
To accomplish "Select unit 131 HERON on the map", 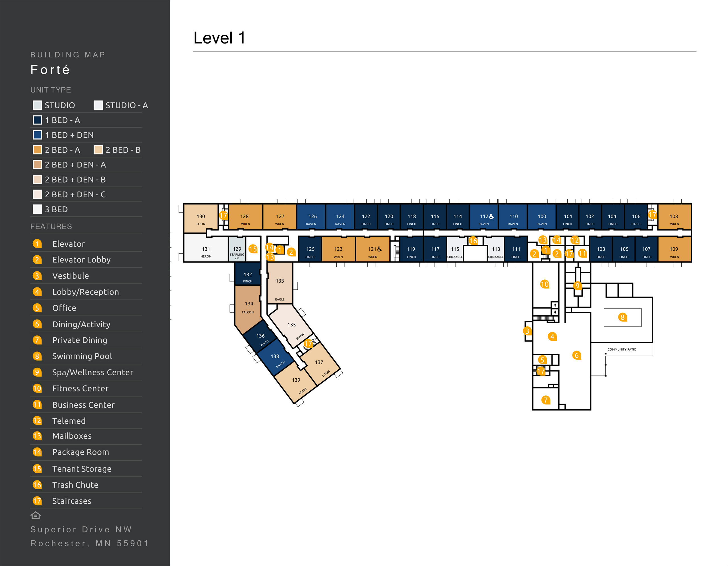I will [206, 250].
